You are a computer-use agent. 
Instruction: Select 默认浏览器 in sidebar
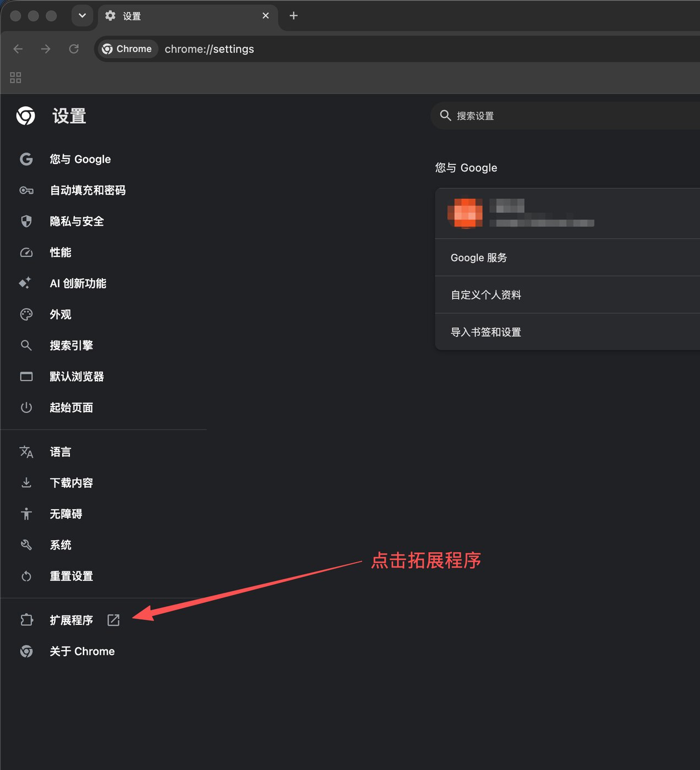(76, 377)
